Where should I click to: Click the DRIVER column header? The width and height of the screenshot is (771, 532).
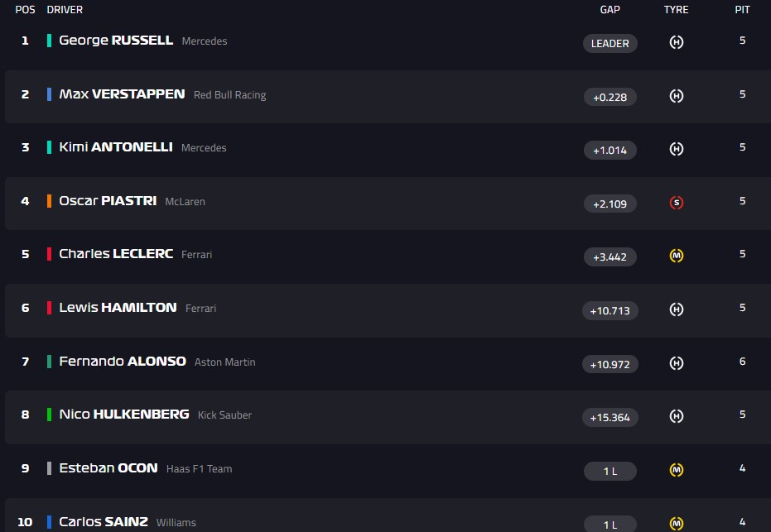click(x=65, y=10)
